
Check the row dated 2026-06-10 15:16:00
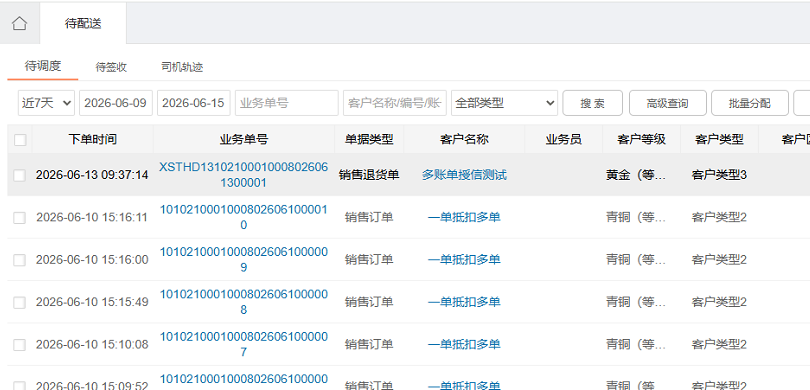tap(19, 260)
